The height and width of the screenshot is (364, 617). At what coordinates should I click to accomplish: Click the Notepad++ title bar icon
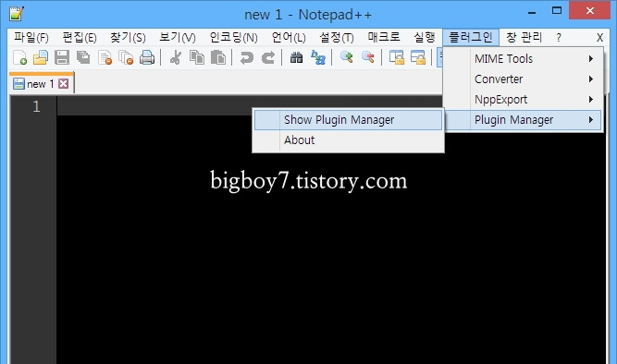[x=17, y=14]
